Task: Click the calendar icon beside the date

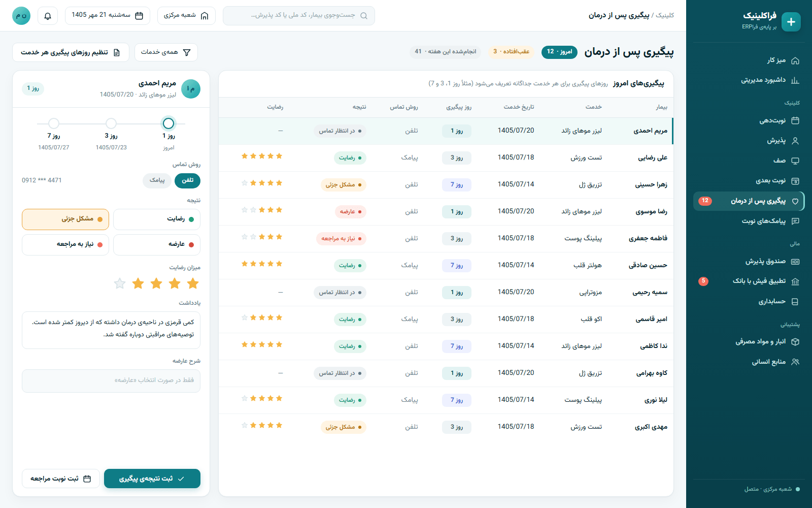Action: click(x=139, y=16)
